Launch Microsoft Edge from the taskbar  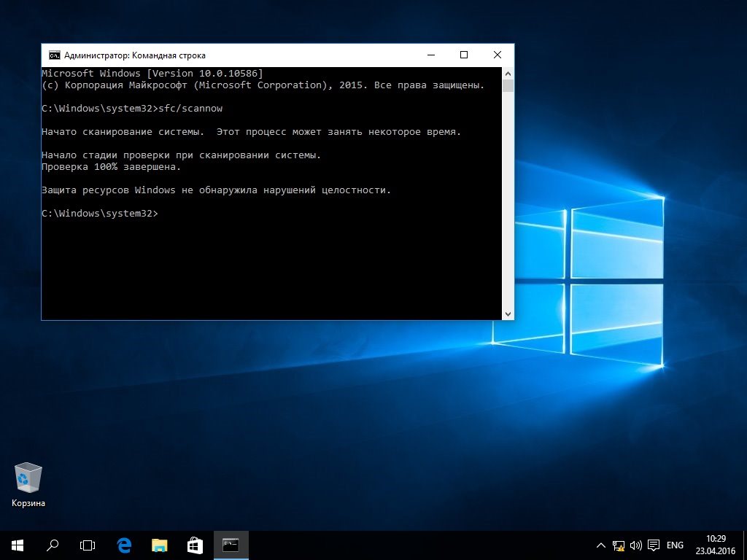pos(124,545)
